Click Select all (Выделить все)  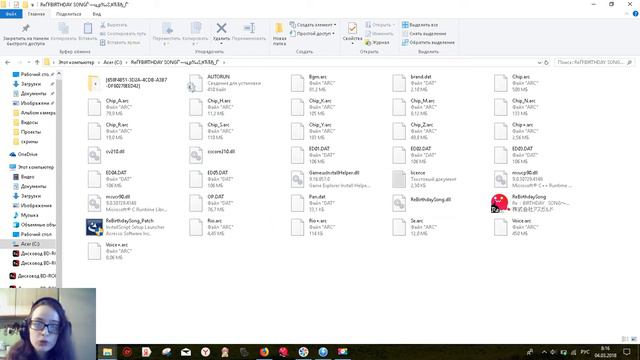point(420,25)
